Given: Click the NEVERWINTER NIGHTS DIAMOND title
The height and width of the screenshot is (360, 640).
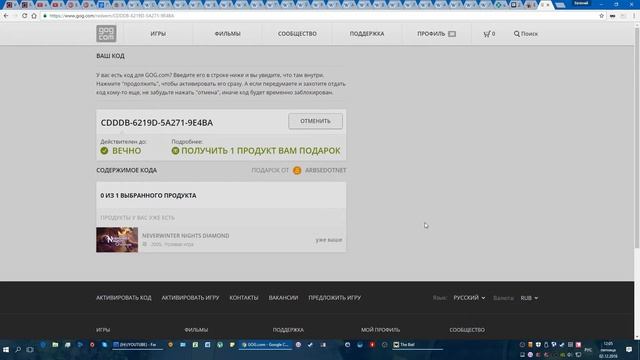Looking at the screenshot, I should coord(186,236).
